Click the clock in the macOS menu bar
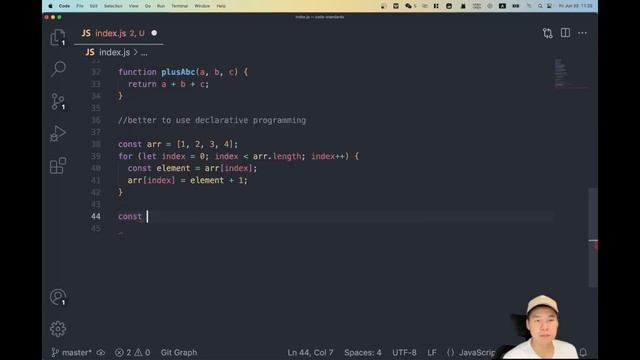 click(576, 6)
